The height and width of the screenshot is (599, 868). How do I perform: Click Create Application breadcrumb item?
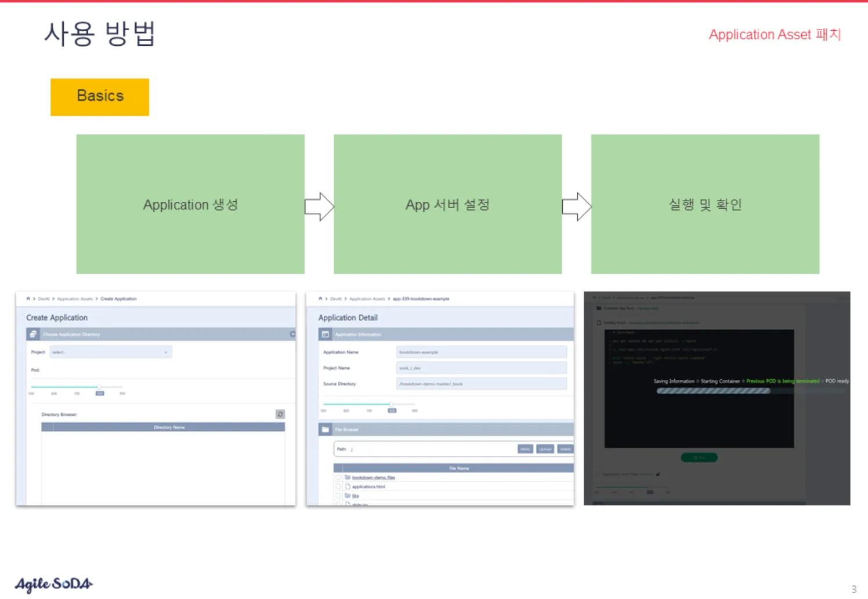118,299
